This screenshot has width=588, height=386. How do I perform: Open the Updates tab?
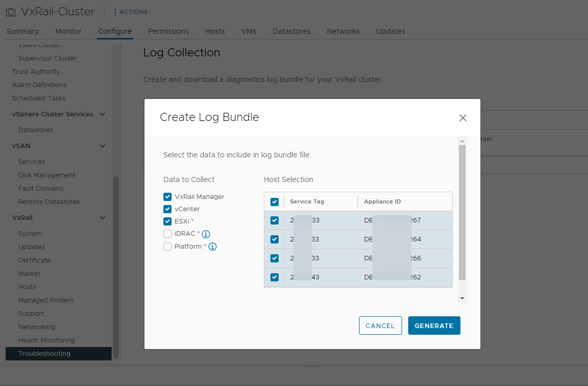[390, 31]
